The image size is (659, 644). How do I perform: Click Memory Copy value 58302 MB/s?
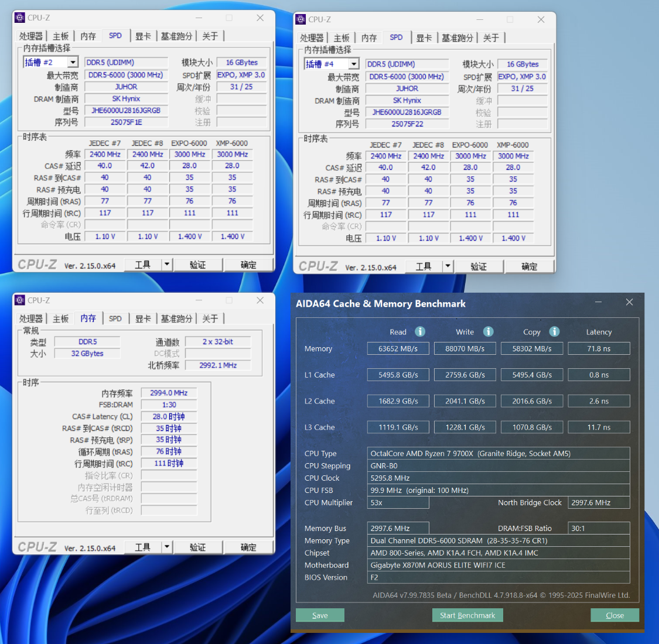coord(532,348)
